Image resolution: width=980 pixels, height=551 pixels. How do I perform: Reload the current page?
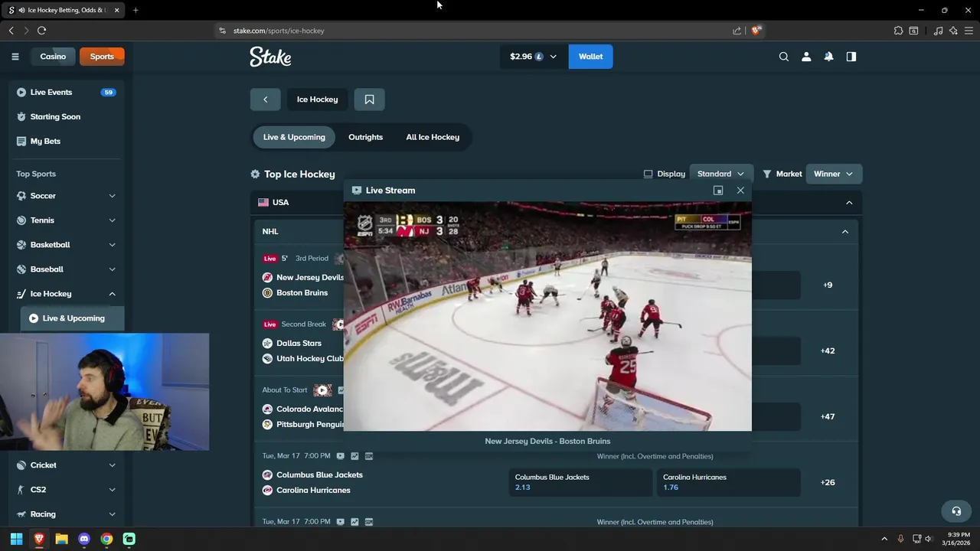tap(41, 31)
